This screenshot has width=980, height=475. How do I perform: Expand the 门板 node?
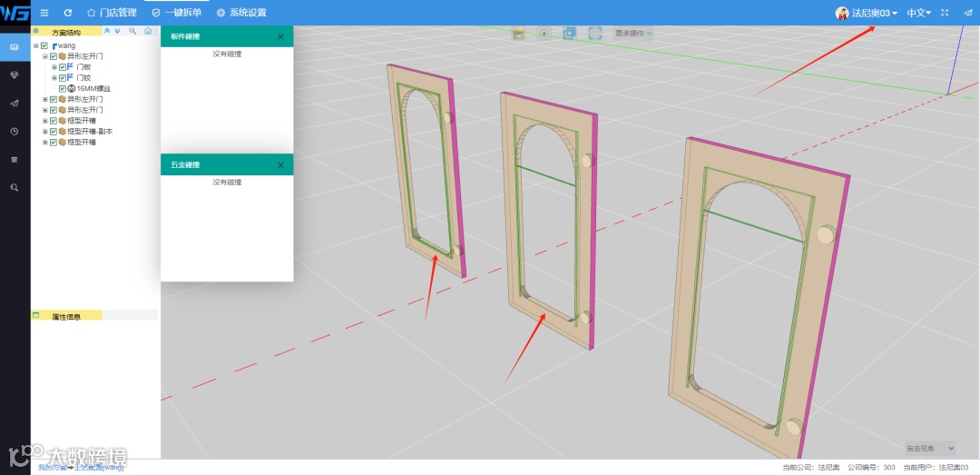[54, 67]
